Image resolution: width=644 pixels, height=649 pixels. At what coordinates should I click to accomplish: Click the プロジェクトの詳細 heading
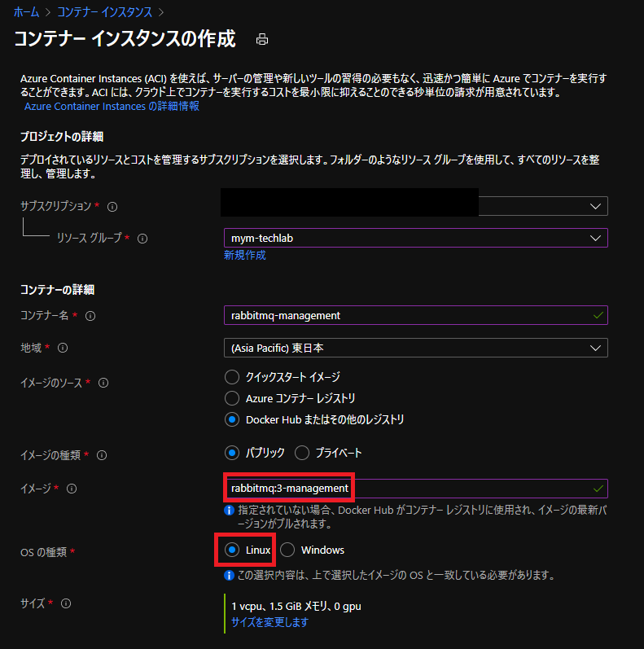pyautogui.click(x=62, y=137)
